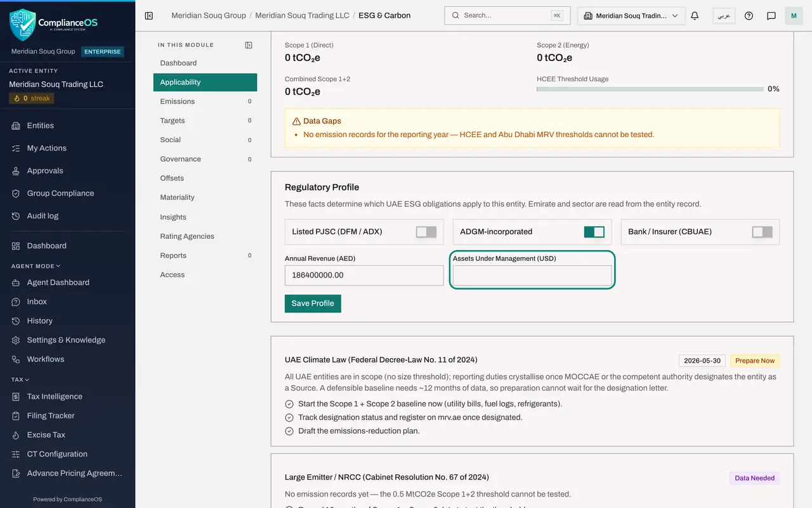Click the Save Profile button
The height and width of the screenshot is (508, 812).
313,304
